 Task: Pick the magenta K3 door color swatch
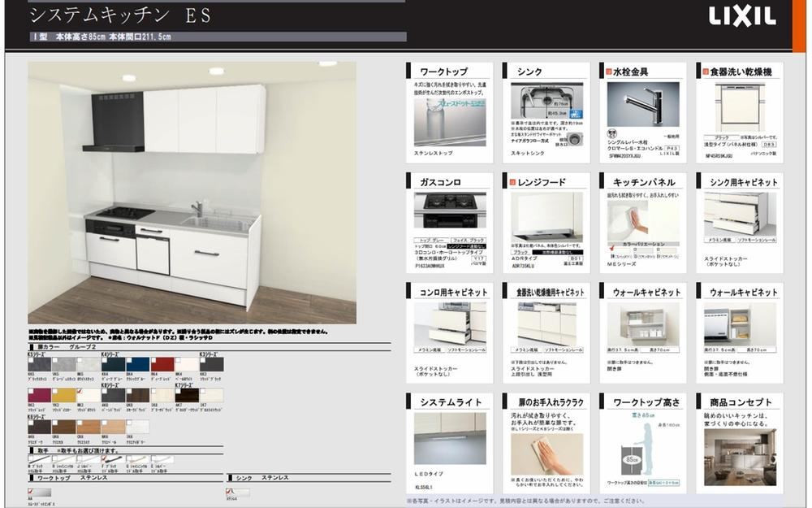point(40,395)
